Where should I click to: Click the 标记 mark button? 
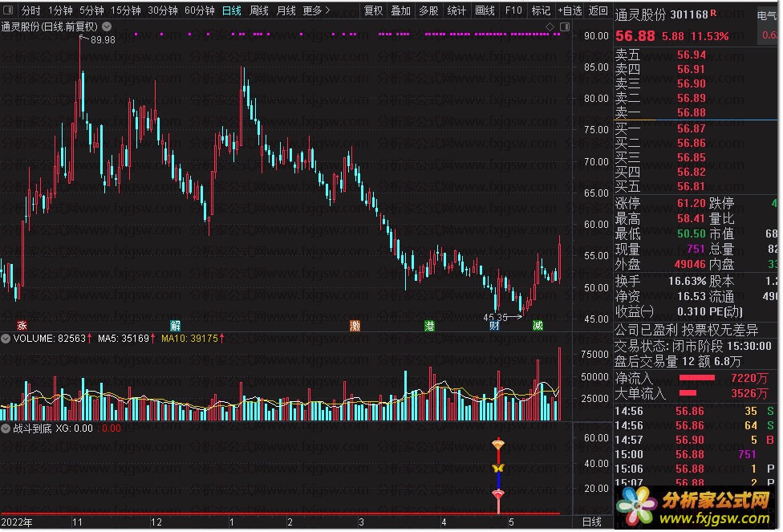click(541, 10)
